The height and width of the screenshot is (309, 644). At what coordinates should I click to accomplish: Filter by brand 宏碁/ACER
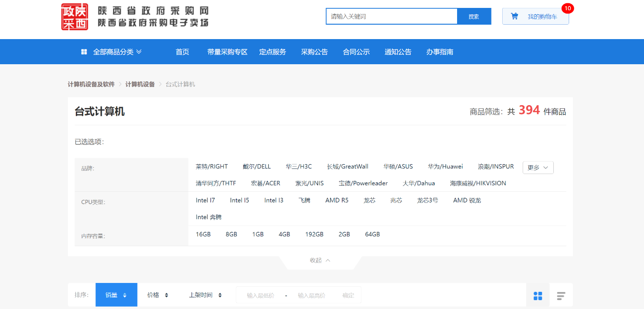[x=266, y=183]
